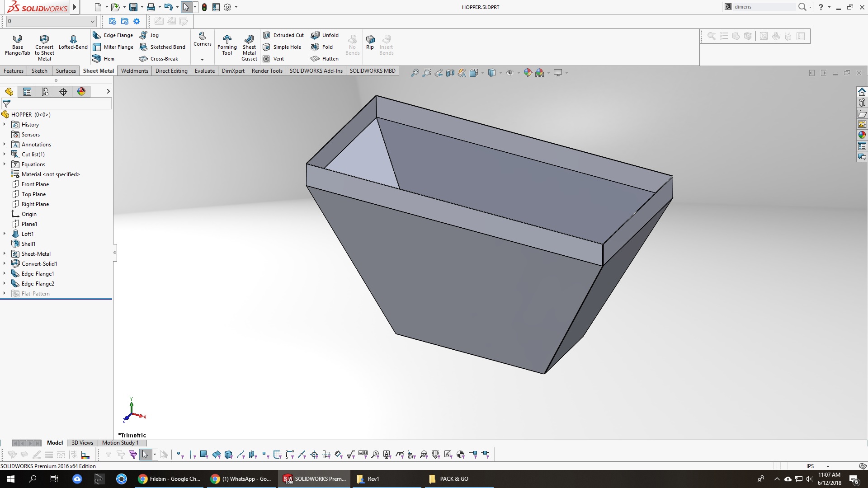Click the Miter Flange tool
The width and height of the screenshot is (868, 488).
click(x=113, y=47)
